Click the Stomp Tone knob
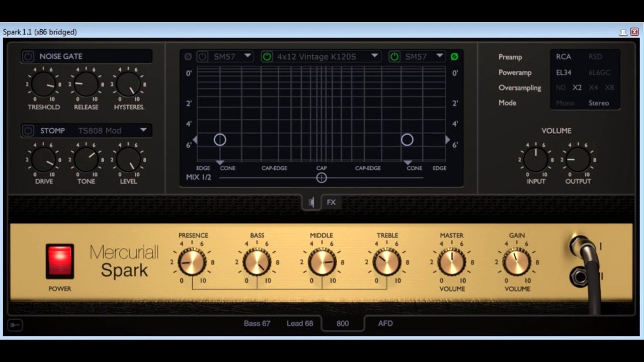 pos(86,160)
